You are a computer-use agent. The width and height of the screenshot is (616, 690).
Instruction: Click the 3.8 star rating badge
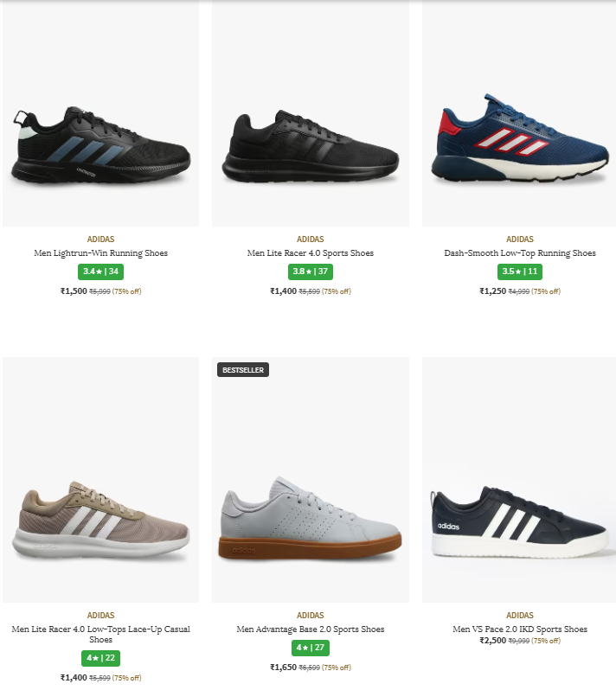click(311, 272)
